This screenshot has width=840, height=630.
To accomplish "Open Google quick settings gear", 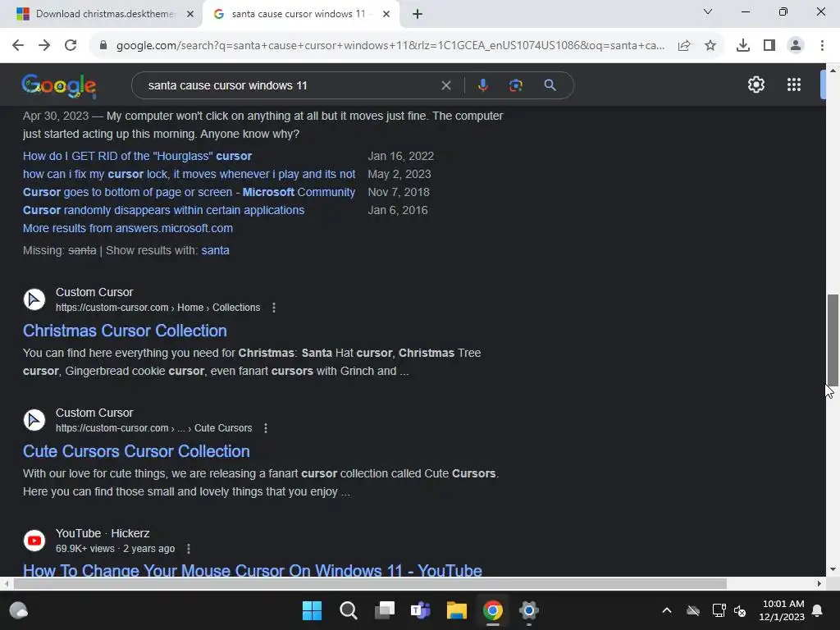I will (x=756, y=84).
